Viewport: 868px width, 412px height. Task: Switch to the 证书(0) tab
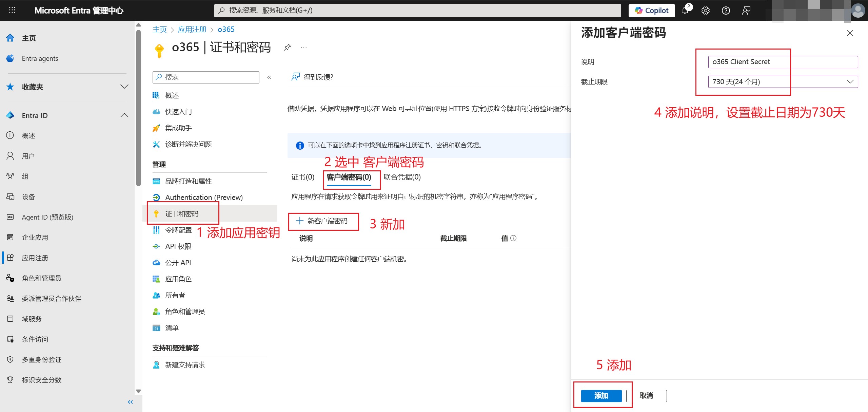pyautogui.click(x=303, y=177)
